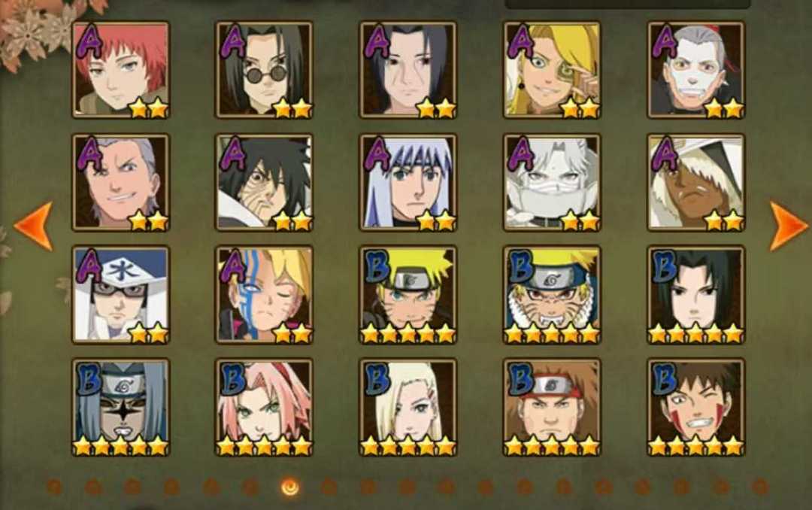Viewport: 812px width, 510px height.
Task: Choose the ninja with round sunglasses
Action: click(264, 70)
